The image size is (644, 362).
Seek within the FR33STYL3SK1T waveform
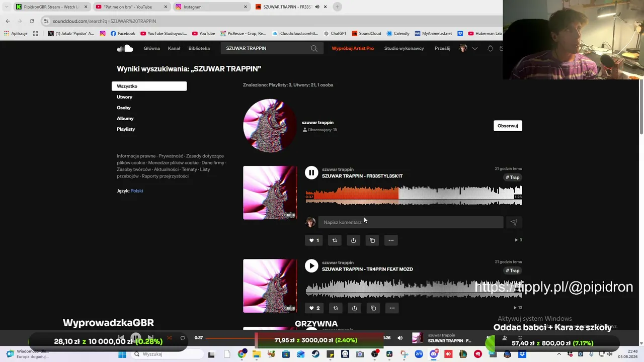pos(414,195)
